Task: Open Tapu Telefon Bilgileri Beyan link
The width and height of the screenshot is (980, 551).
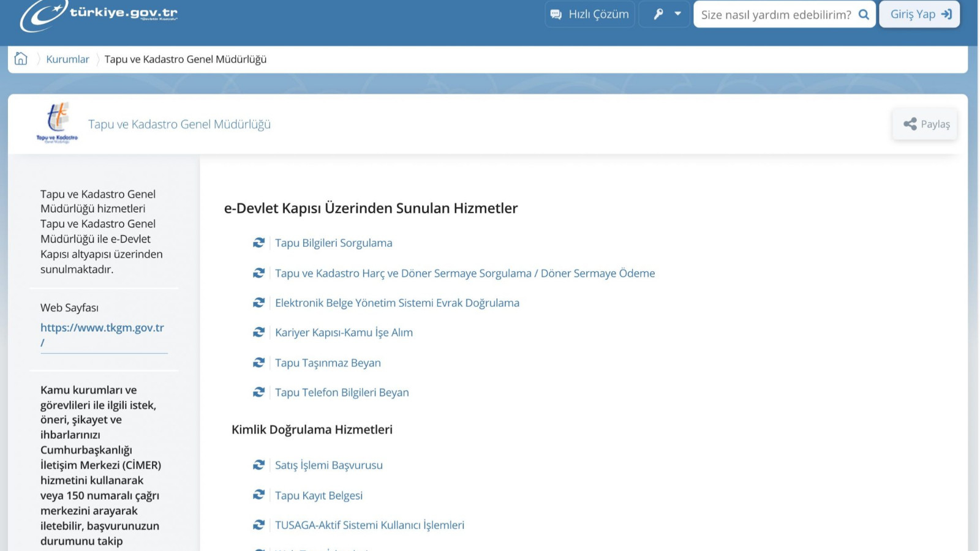Action: pyautogui.click(x=342, y=392)
